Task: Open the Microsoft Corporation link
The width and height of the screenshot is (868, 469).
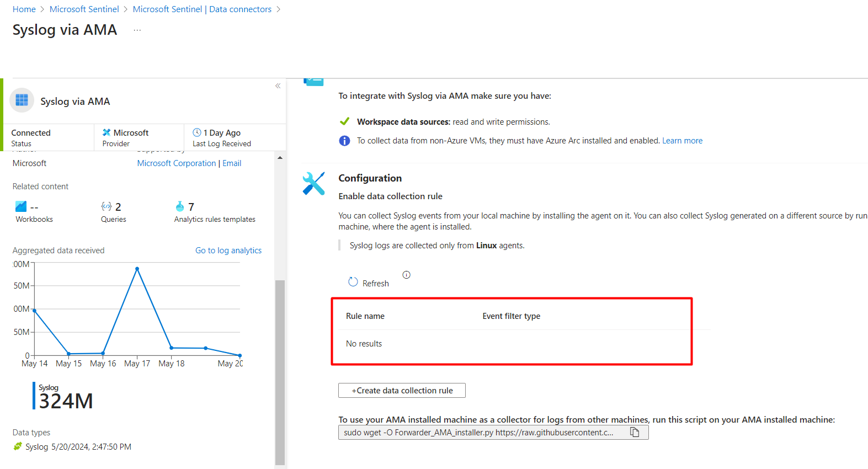Action: point(177,163)
